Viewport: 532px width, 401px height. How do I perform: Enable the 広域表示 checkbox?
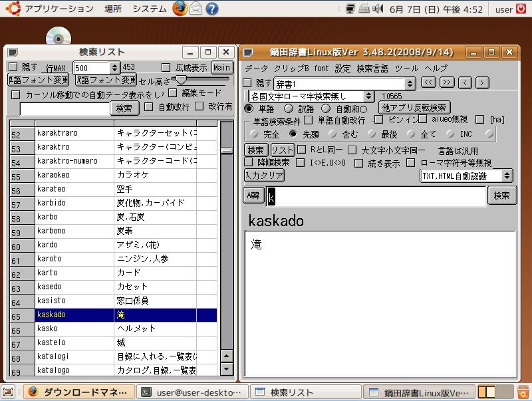pyautogui.click(x=166, y=68)
